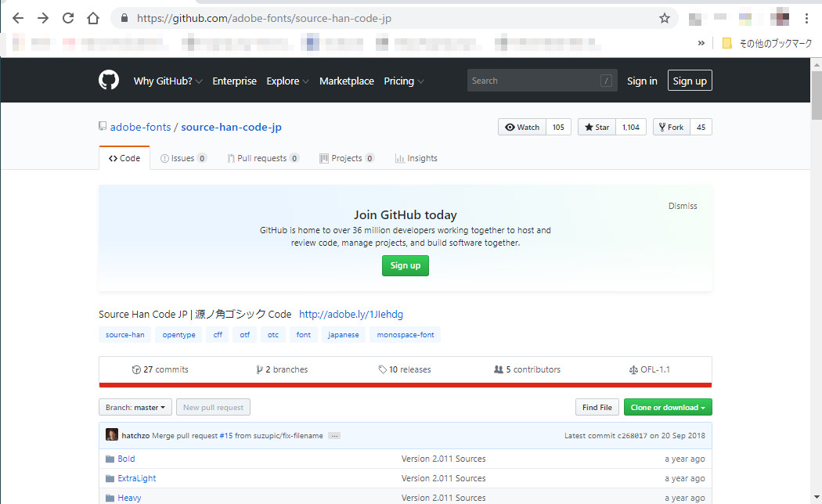Switch to the Projects tab
The width and height of the screenshot is (822, 504).
[347, 158]
